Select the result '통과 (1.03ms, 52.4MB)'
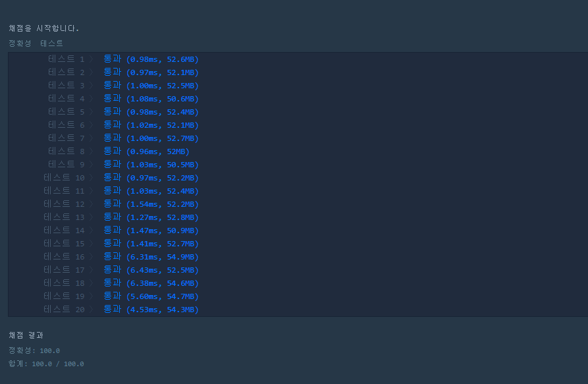 pos(151,191)
